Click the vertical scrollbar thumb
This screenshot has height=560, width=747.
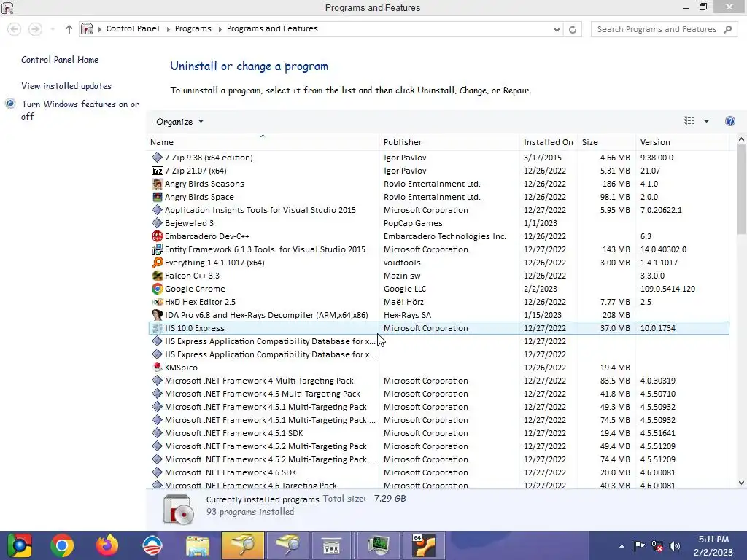coord(741,189)
